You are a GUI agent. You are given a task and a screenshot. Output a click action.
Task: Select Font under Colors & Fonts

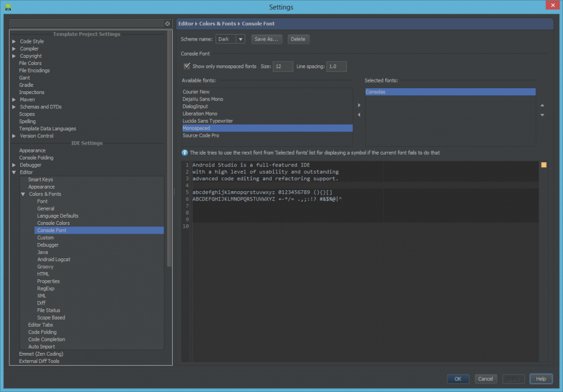[42, 201]
